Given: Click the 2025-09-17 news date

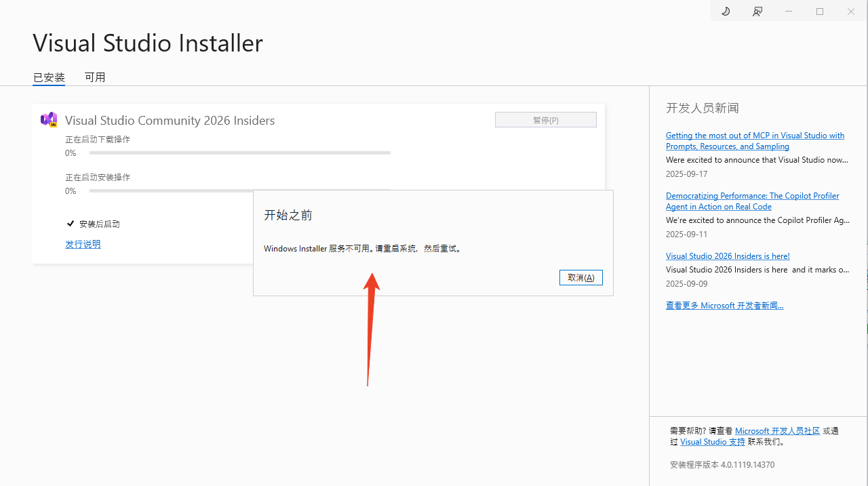Looking at the screenshot, I should point(687,174).
